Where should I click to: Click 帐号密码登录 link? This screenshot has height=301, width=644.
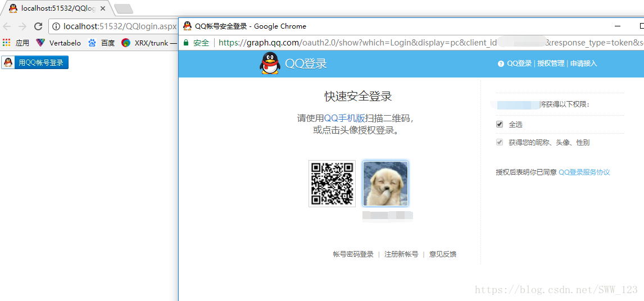click(x=353, y=254)
